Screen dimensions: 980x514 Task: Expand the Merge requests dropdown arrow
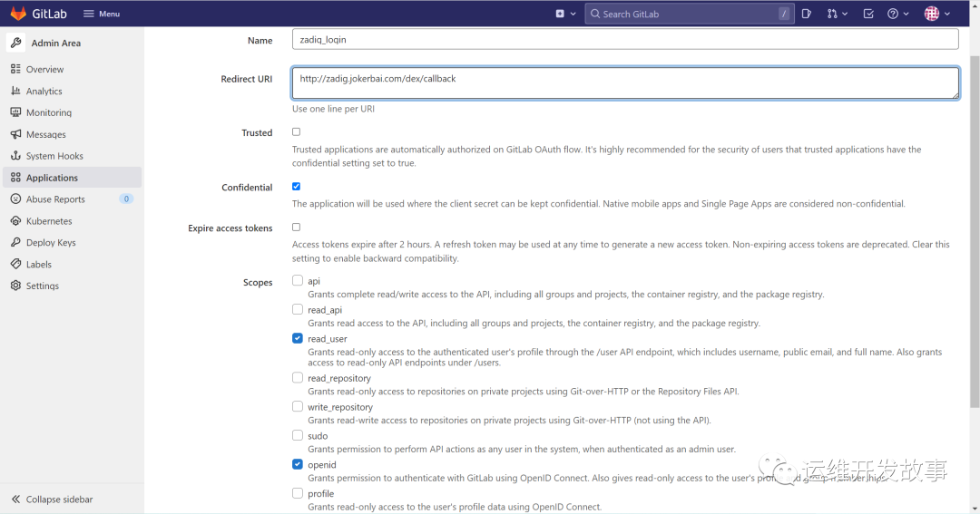[x=845, y=14]
